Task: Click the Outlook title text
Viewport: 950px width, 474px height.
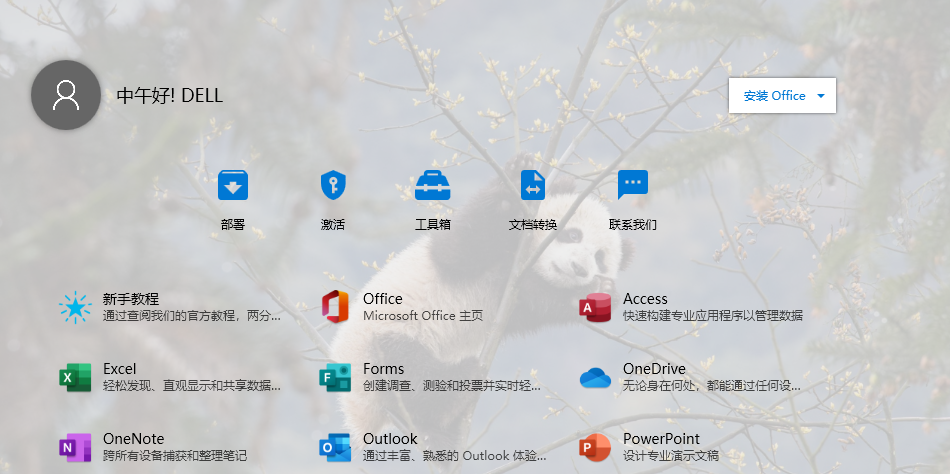Action: tap(390, 438)
